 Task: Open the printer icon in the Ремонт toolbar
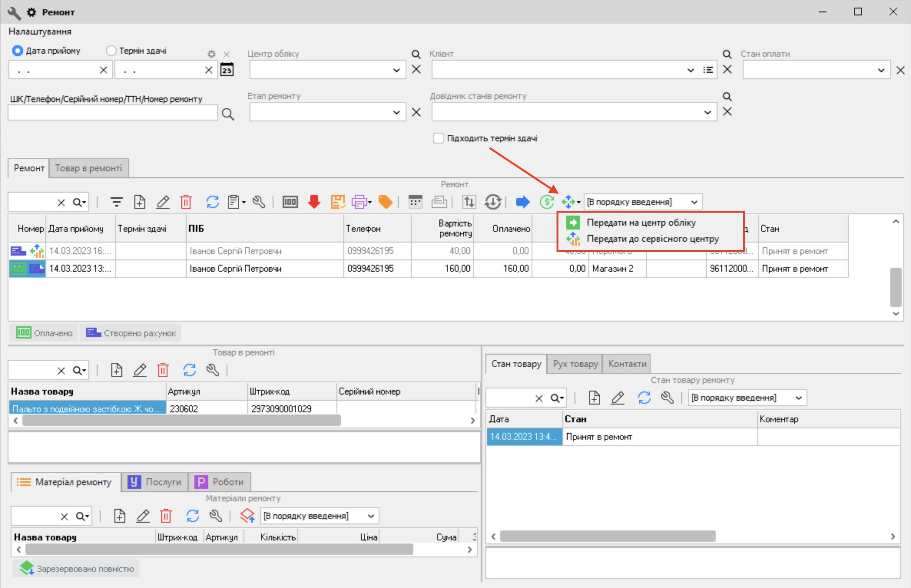(359, 202)
